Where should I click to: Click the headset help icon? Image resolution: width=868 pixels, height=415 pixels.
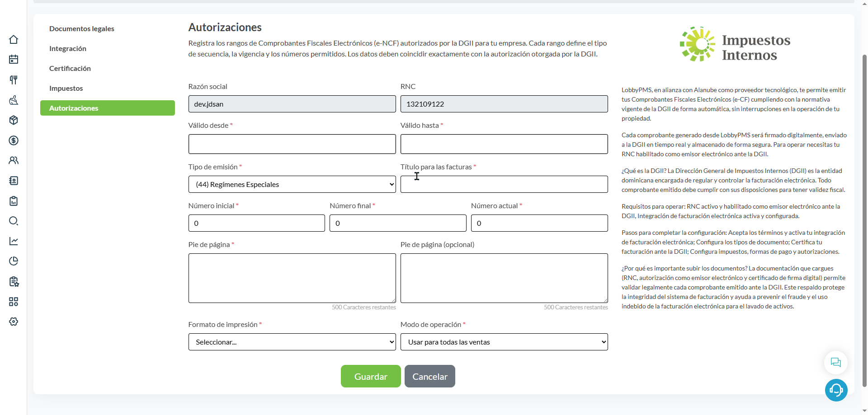(x=836, y=390)
